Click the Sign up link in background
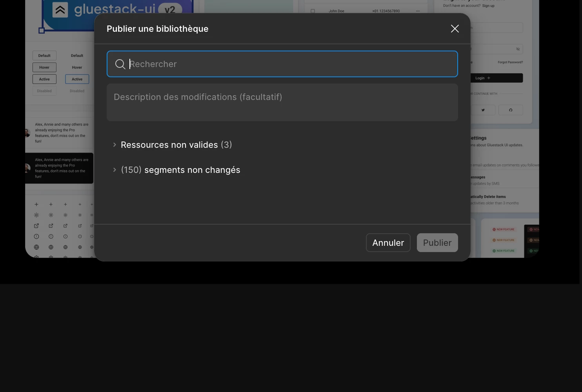582x392 pixels. (x=488, y=5)
